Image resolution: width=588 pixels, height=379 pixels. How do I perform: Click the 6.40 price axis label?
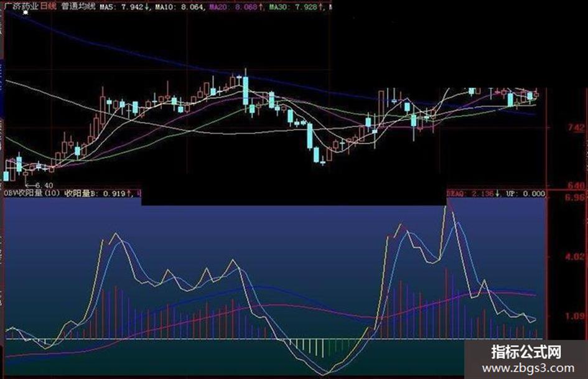click(576, 185)
